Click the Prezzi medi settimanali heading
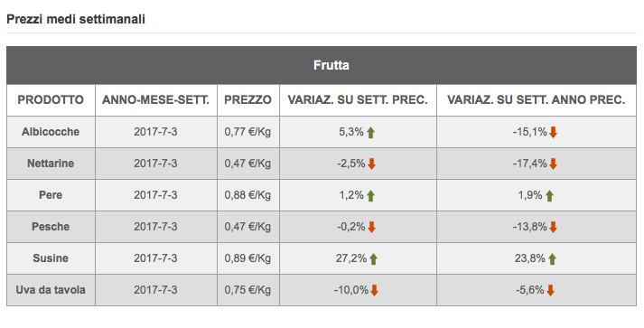This screenshot has height=328, width=644. [76, 19]
